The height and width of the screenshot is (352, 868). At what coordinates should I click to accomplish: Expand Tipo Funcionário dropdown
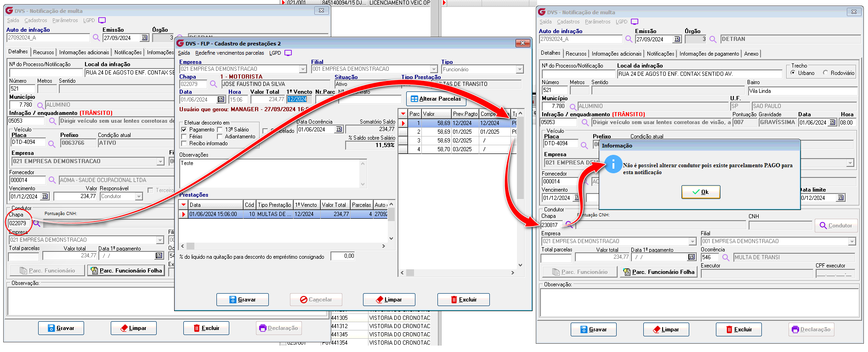[520, 69]
